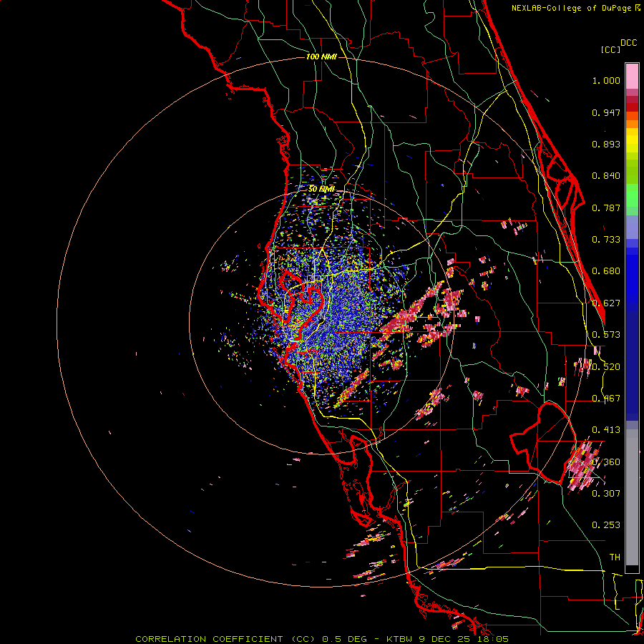Viewport: 644px width, 644px height.
Task: Click the TH label on the color scale
Action: pos(615,557)
